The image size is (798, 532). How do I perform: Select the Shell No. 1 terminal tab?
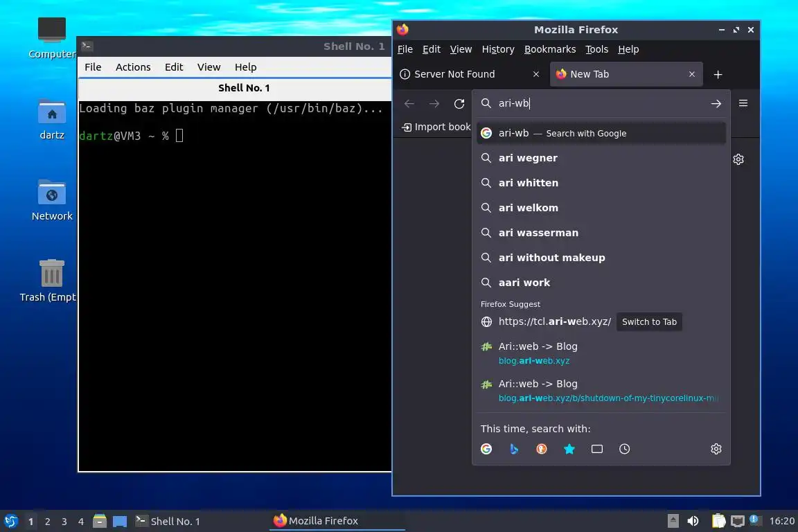(235, 88)
